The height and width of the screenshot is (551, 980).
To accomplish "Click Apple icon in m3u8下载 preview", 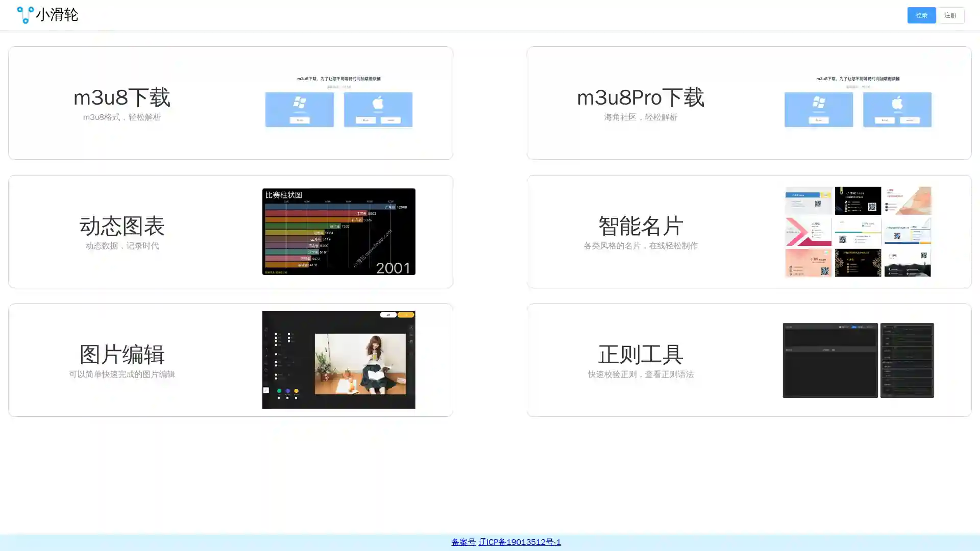I will 378,103.
